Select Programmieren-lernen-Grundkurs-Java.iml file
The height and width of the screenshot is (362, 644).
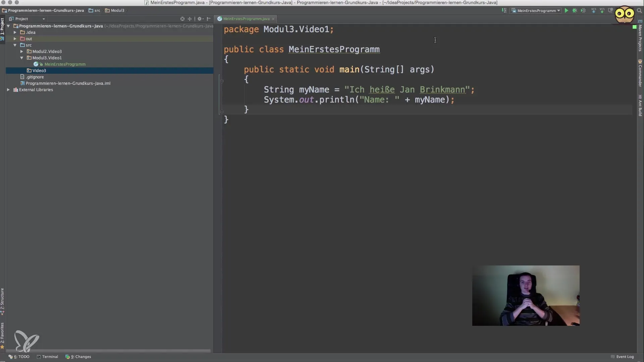pos(68,83)
